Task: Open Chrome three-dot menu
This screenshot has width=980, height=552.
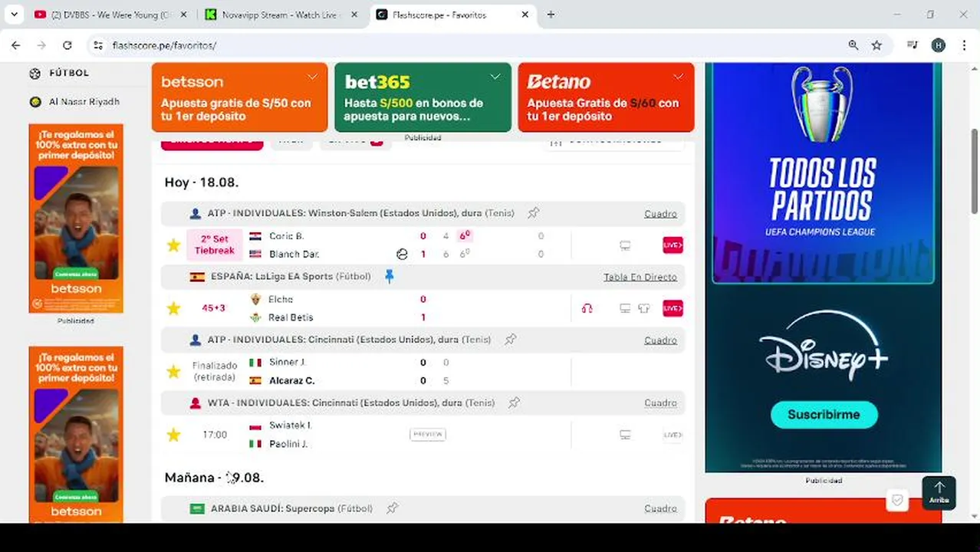Action: [964, 45]
